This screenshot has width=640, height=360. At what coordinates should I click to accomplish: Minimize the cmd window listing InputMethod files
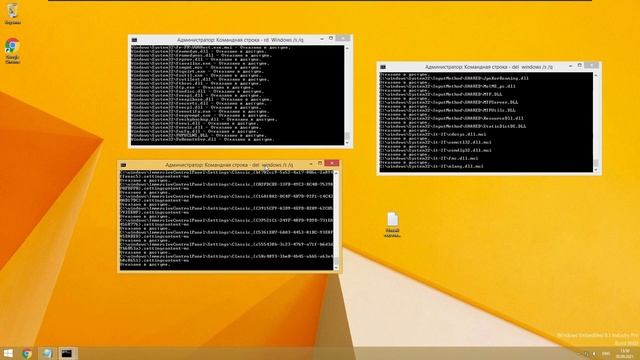click(570, 66)
